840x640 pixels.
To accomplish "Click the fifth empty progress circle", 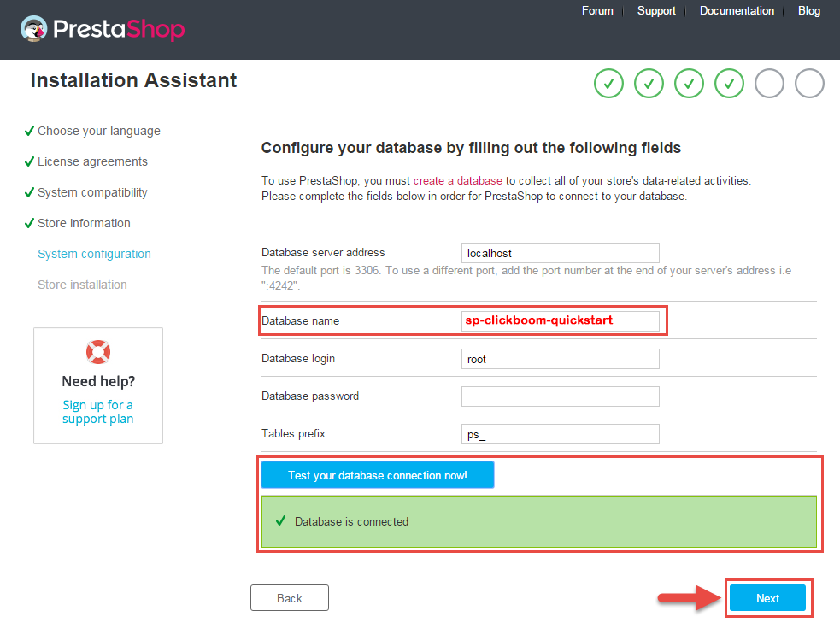I will click(x=769, y=84).
